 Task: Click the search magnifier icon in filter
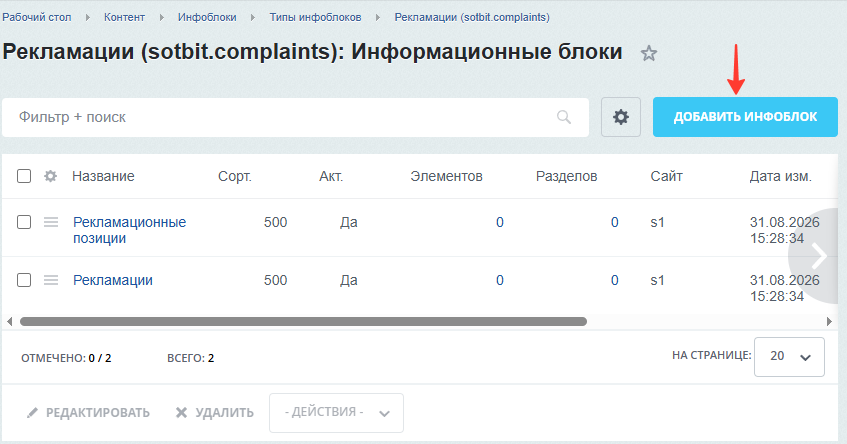click(x=563, y=117)
